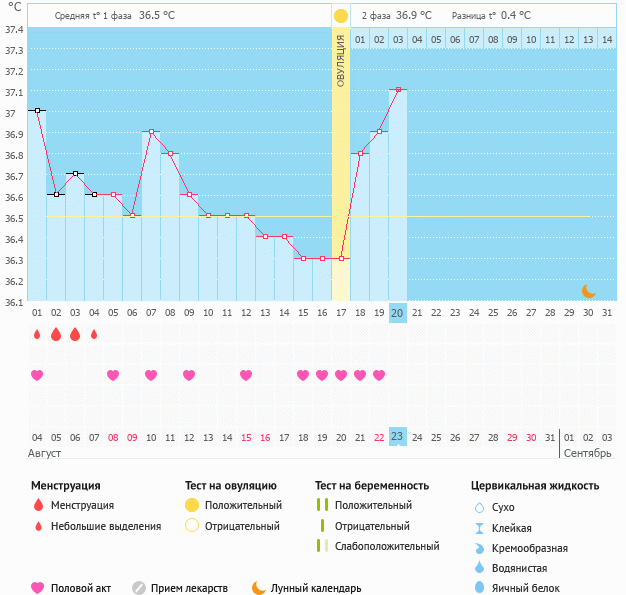Click the heart icon under cycle day 07
This screenshot has height=595, width=626.
click(151, 375)
